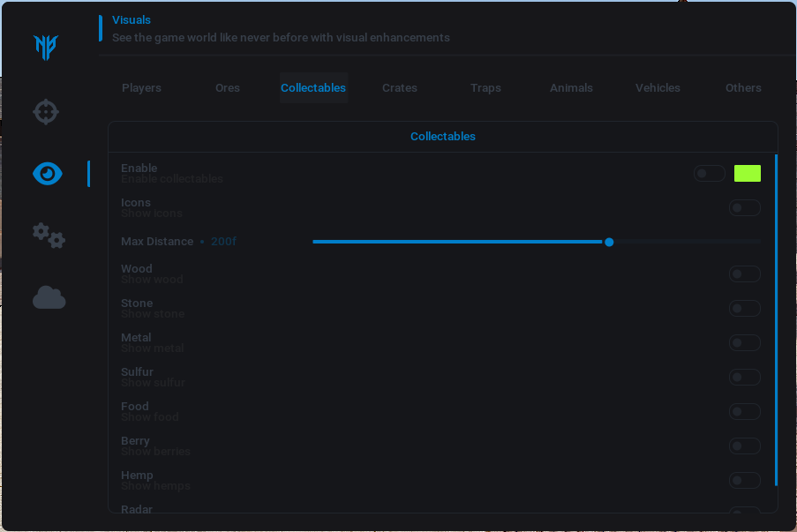Click the logo icon in the sidebar
797x532 pixels.
[x=46, y=47]
